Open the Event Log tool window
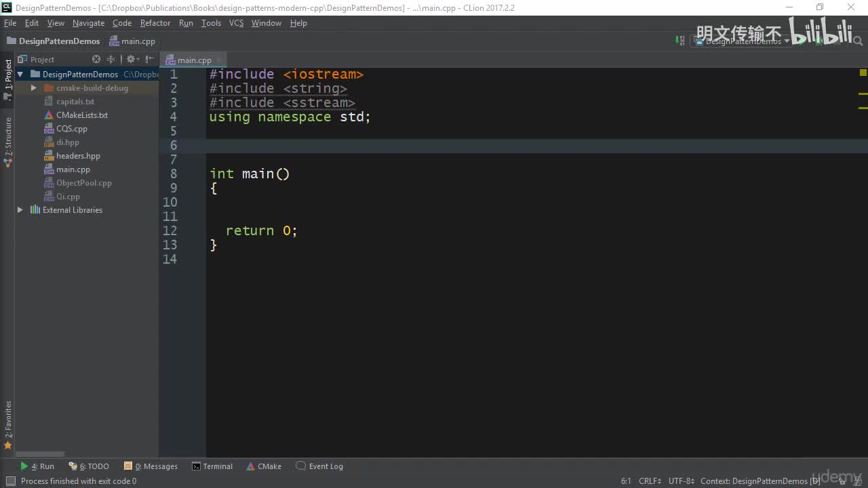Screen dimensions: 868x488 click(x=319, y=466)
